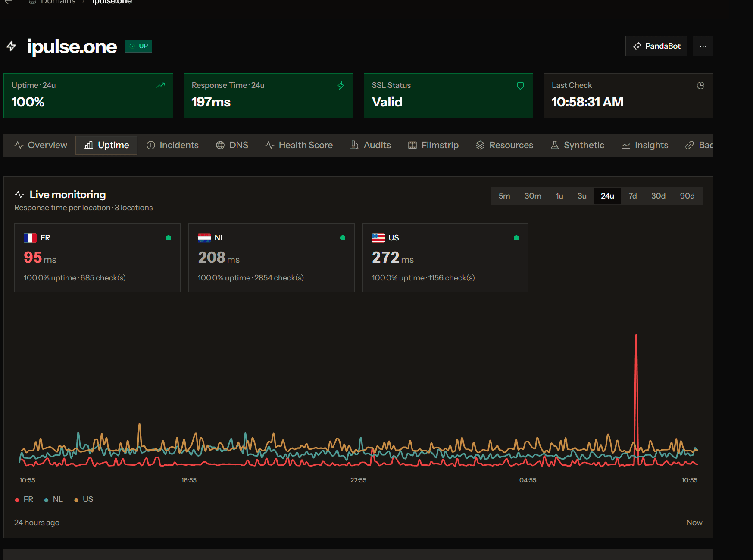Click the Netherlands flag icon
The width and height of the screenshot is (753, 560).
tap(204, 238)
